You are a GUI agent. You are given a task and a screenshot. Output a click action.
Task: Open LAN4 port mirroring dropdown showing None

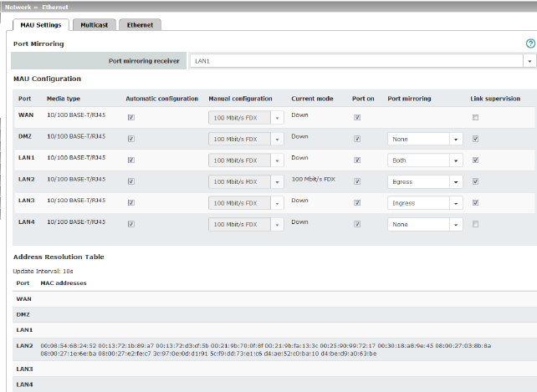[425, 224]
